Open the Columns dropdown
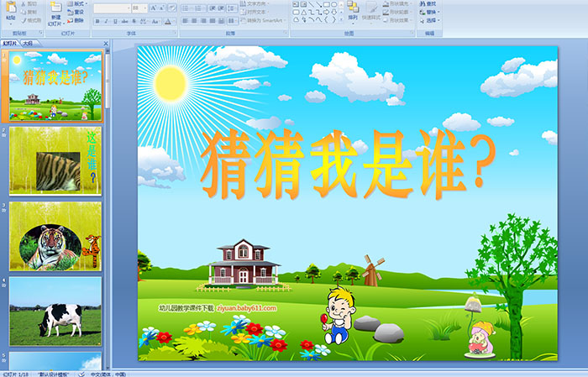588x377 pixels. coord(233,21)
